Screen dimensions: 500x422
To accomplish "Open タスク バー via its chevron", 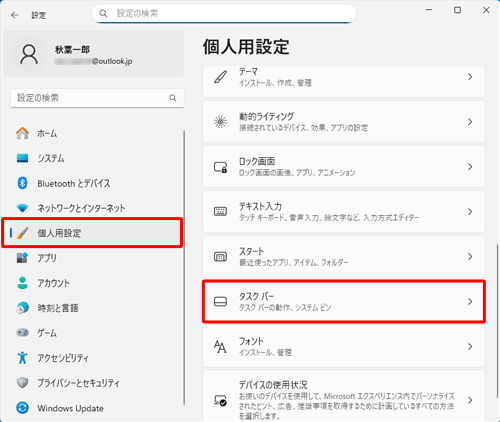I will (470, 302).
